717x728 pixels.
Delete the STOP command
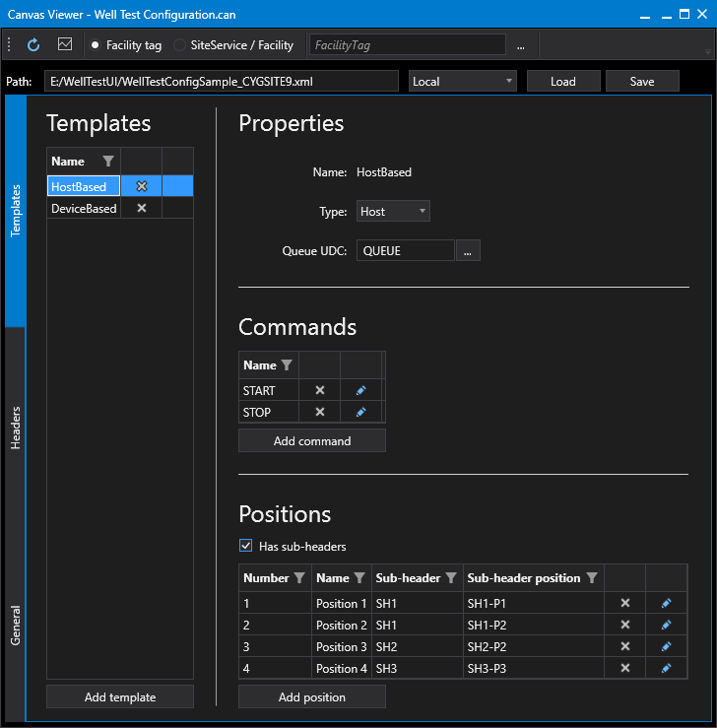click(320, 412)
